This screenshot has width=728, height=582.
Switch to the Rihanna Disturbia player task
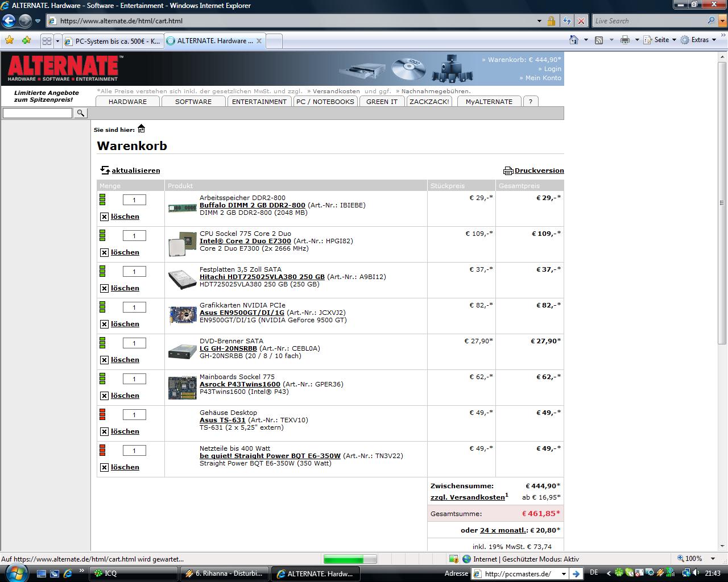click(224, 573)
